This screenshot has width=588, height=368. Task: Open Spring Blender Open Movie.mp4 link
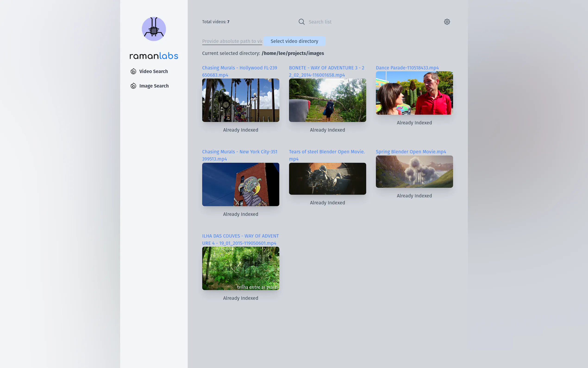pyautogui.click(x=411, y=152)
